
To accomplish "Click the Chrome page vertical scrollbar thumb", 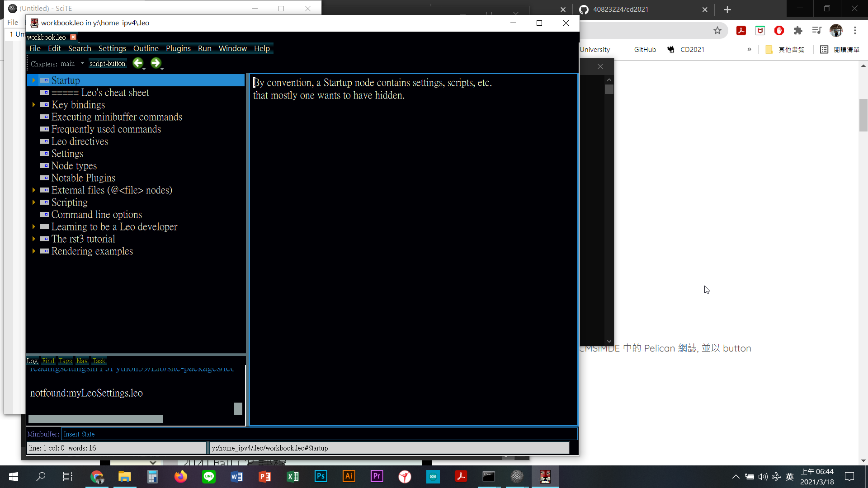I will [x=863, y=115].
